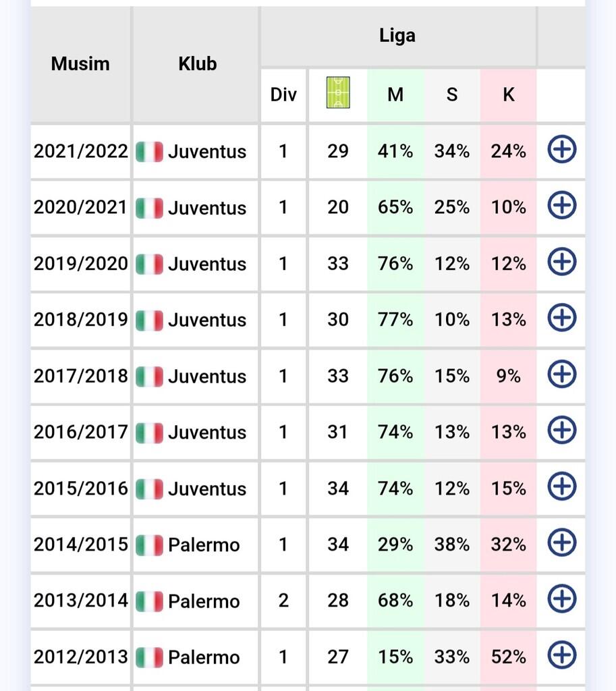Click the football pitch matches icon header
Image resolution: width=616 pixels, height=691 pixels.
pos(338,94)
